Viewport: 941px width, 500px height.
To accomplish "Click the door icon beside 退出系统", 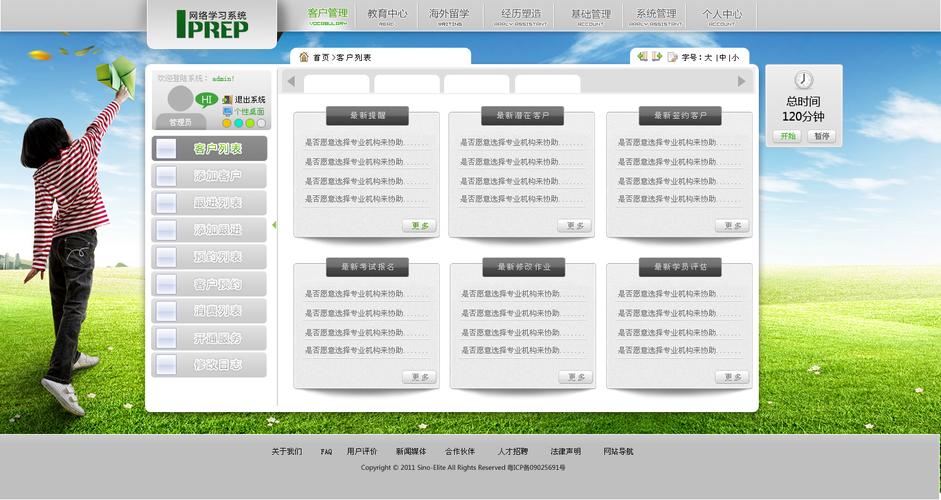I will pos(227,100).
